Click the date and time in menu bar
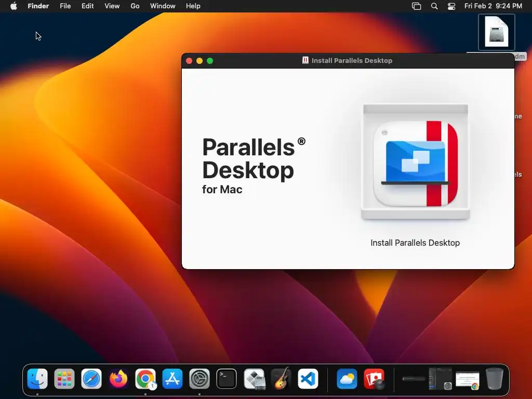 point(493,6)
